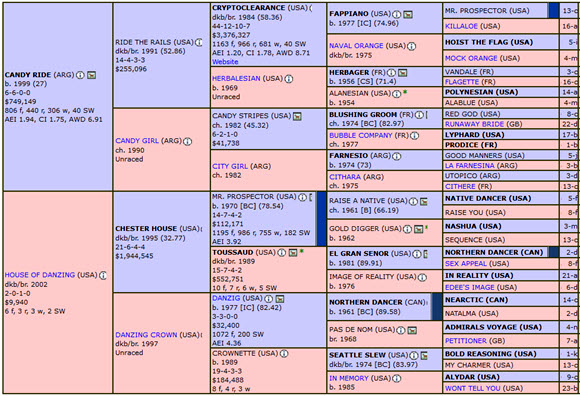The height and width of the screenshot is (396, 580).
Task: Open the HOUSE OF DANZING link
Action: 40,275
